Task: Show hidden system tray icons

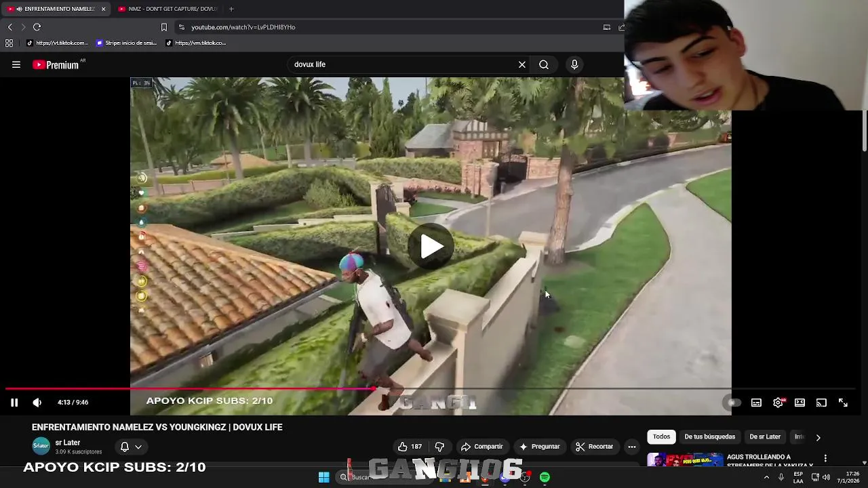Action: click(766, 477)
